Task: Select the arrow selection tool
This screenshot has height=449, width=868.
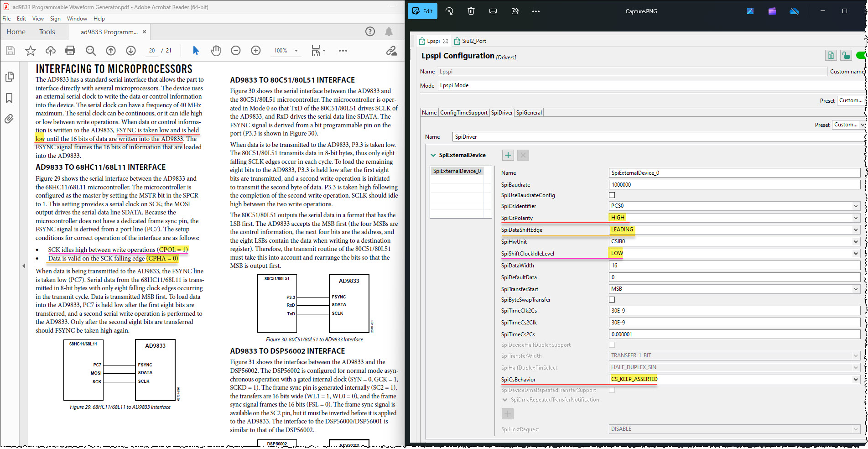Action: [x=196, y=51]
